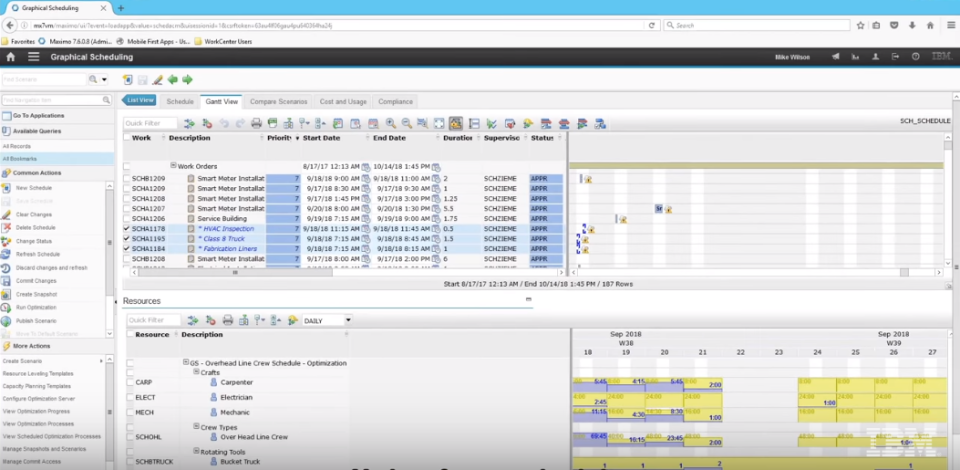Click the Electrician yellow availability bar for day 19
Viewport: 960px width, 470px height.
[626, 400]
